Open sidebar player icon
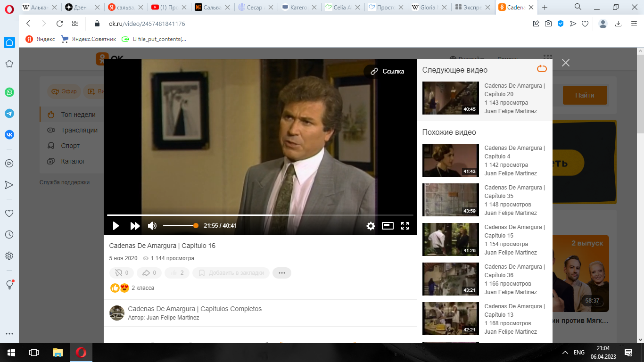644x362 pixels. (9, 164)
